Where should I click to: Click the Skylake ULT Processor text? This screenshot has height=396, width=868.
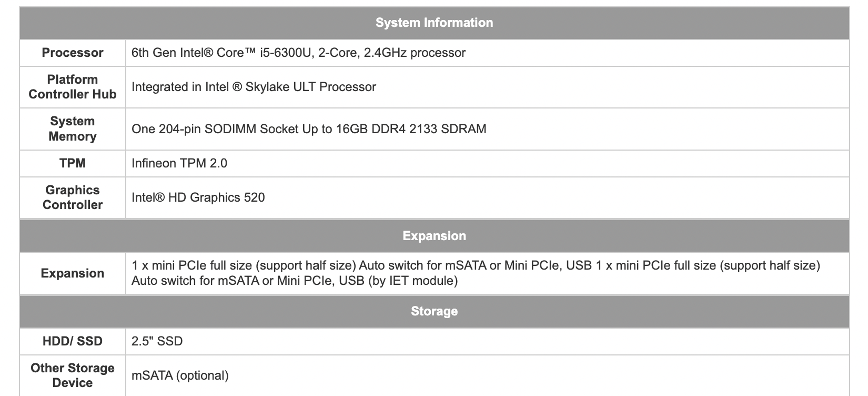(254, 87)
